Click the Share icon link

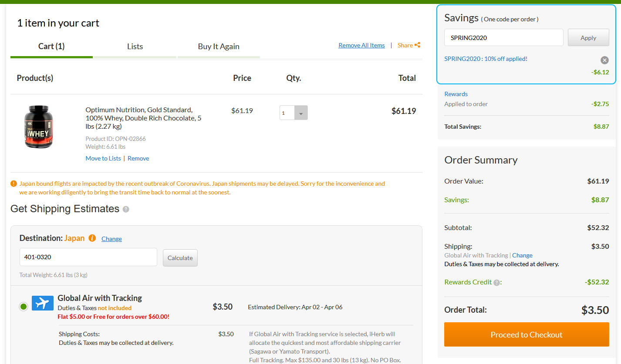pyautogui.click(x=409, y=45)
